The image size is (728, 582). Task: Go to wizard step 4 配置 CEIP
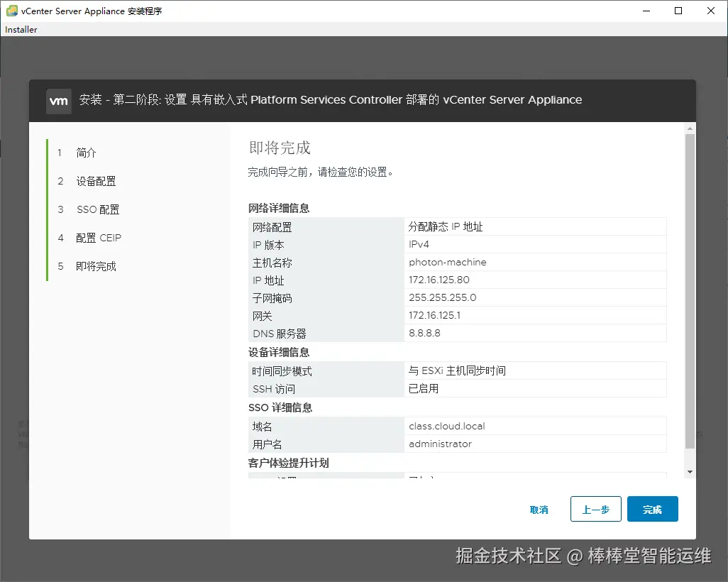coord(99,238)
